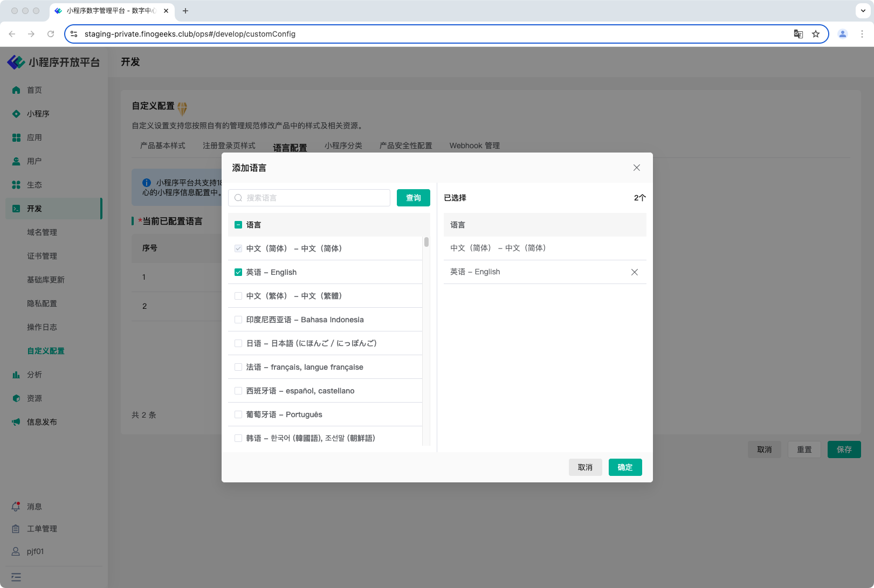Remove English from the selected languages list
Viewport: 874px width, 588px height.
[x=634, y=272]
